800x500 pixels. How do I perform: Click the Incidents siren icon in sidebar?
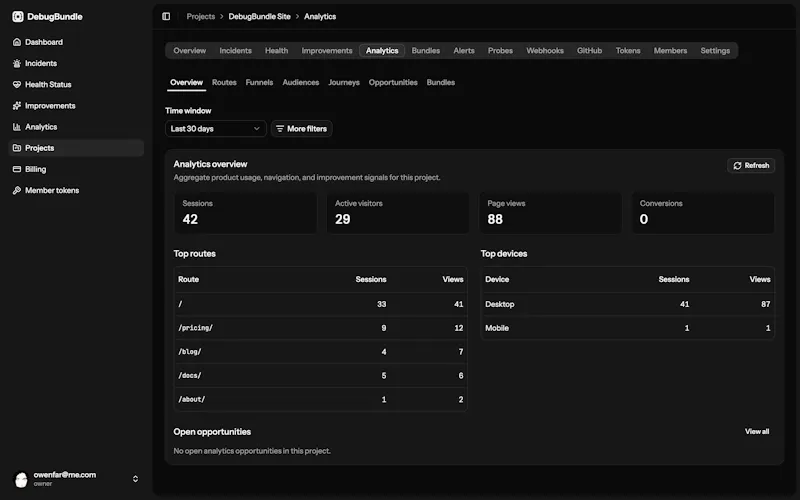click(x=17, y=63)
